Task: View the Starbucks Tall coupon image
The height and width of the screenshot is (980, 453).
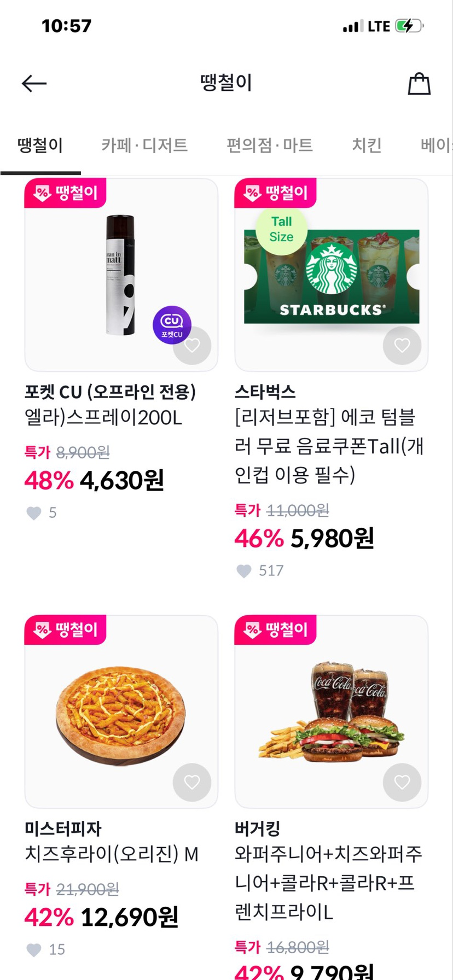Action: tap(331, 276)
